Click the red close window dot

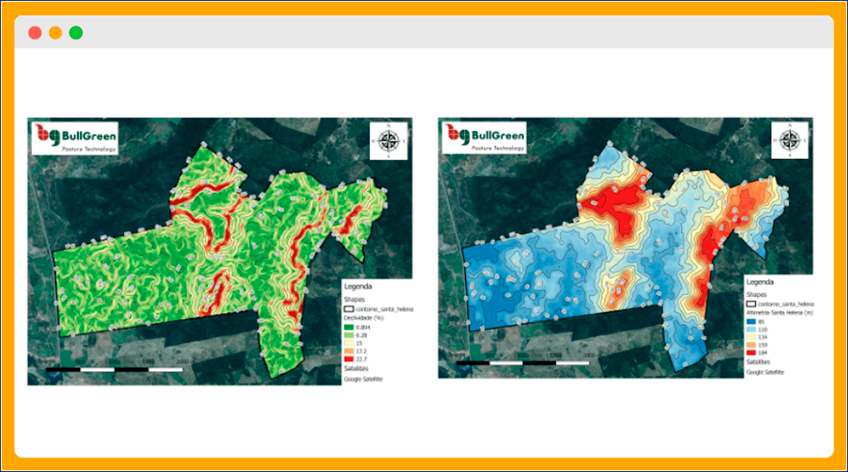[35, 33]
